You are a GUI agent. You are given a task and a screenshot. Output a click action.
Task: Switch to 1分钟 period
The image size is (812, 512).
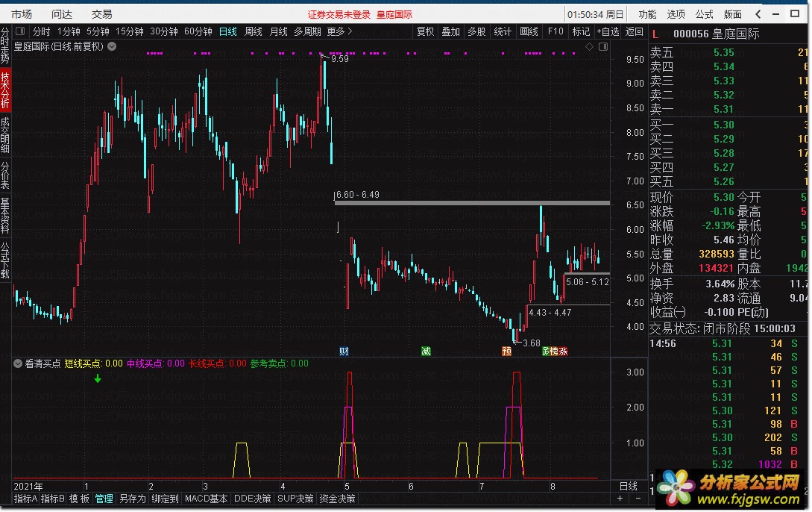click(69, 31)
